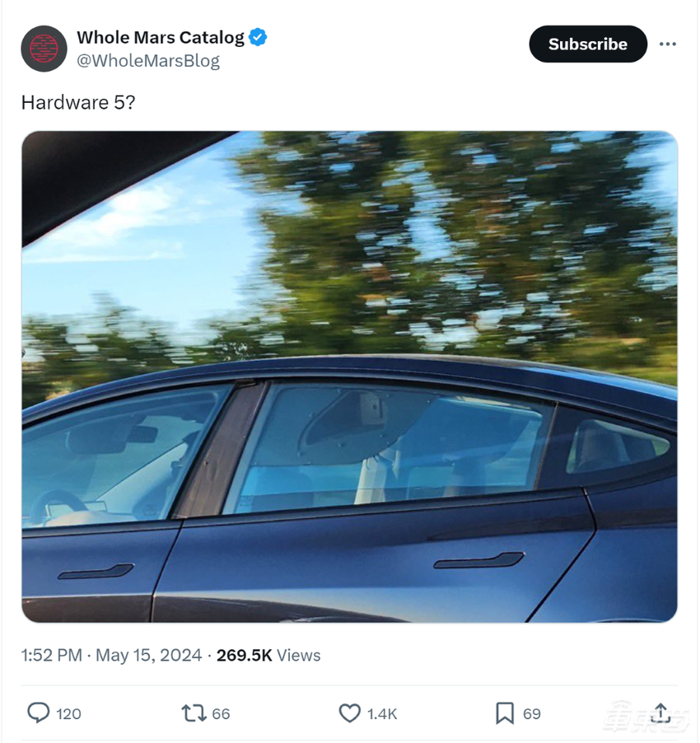700x743 pixels.
Task: Open the Whole Mars Catalog avatar
Action: click(44, 49)
